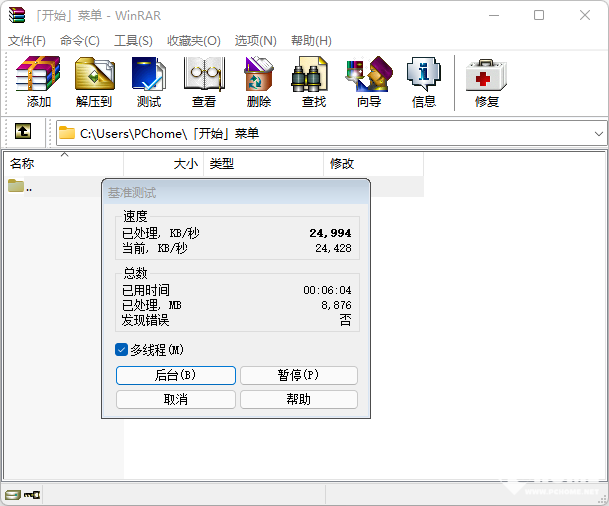Click the 解压到 (Extract to) toolbar icon
The image size is (609, 506).
(94, 82)
